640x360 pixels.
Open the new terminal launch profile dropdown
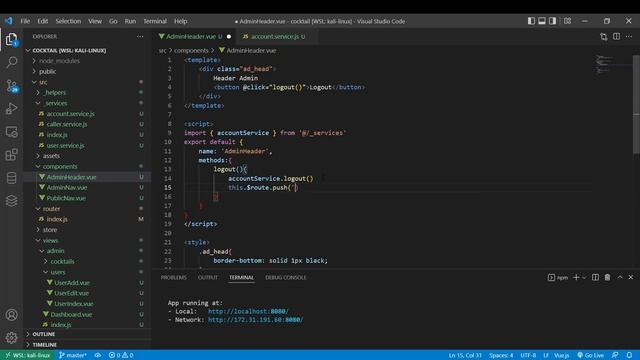(x=584, y=278)
